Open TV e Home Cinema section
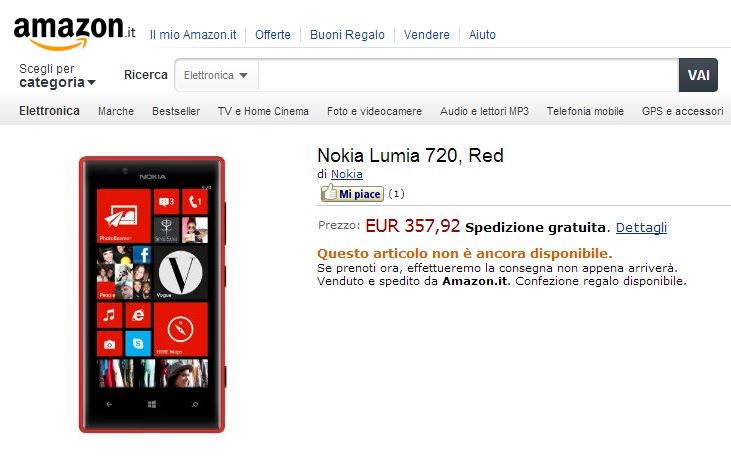Screen dimensions: 731x458 (263, 111)
